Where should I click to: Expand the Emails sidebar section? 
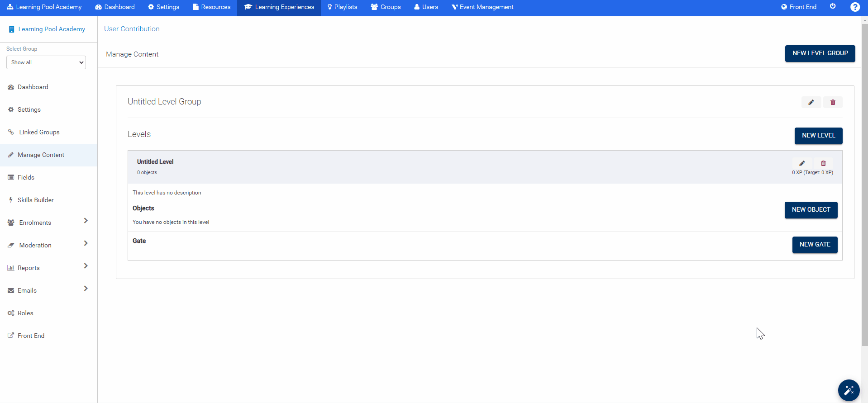coord(86,289)
